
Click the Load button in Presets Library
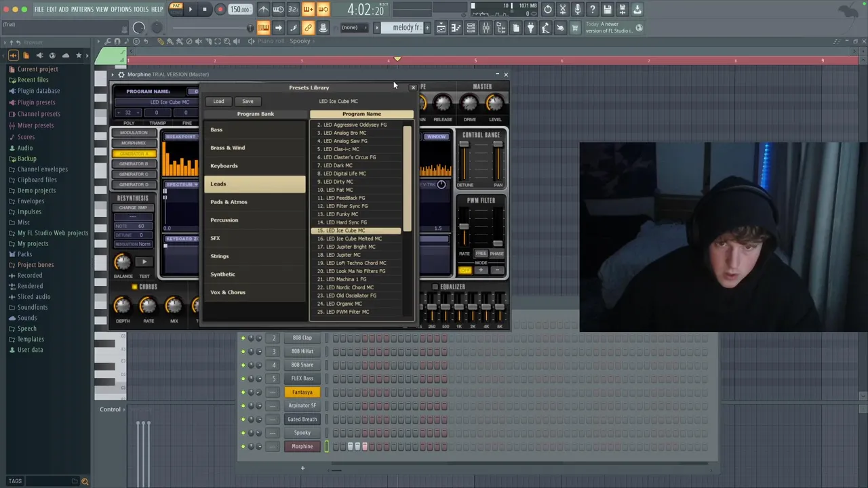(x=218, y=101)
